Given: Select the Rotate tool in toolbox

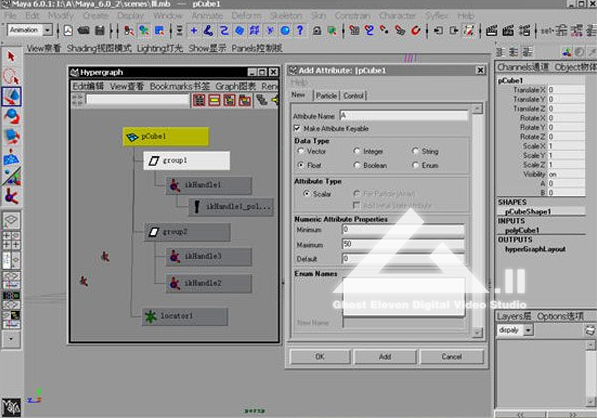Looking at the screenshot, I should pyautogui.click(x=11, y=116).
